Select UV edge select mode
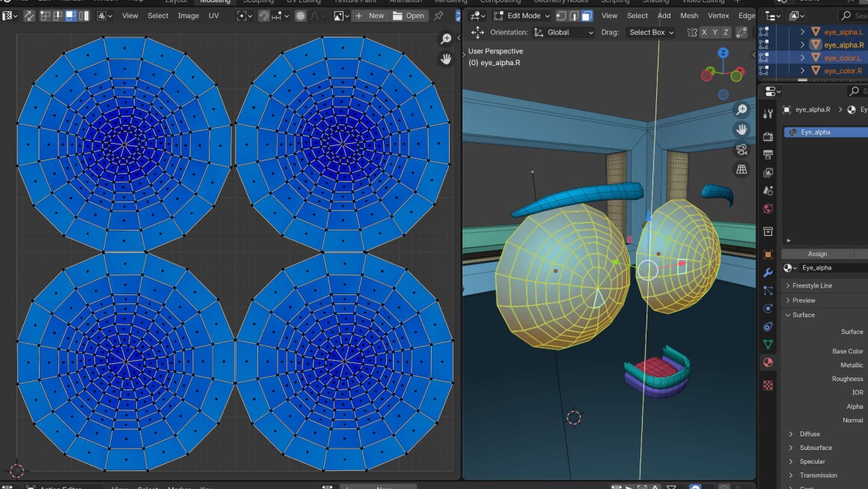Screen dimensions: 868x489 click(58, 16)
